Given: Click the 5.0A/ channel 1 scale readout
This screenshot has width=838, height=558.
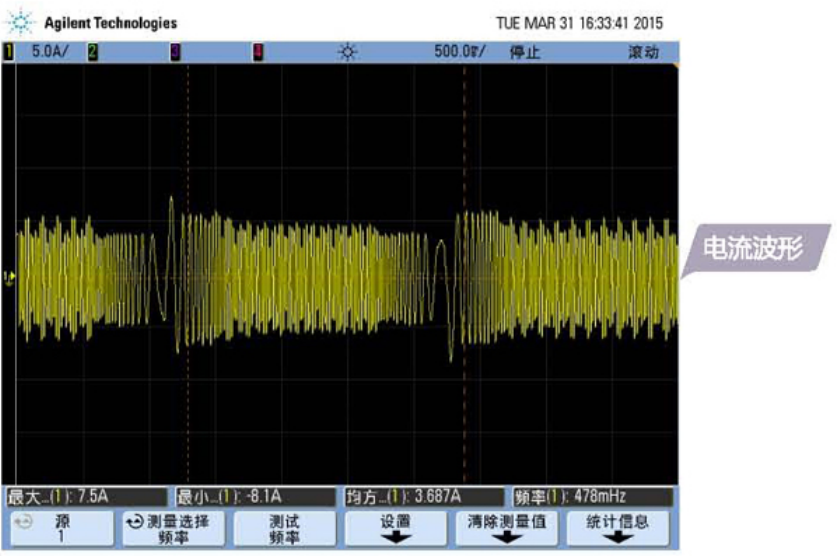Looking at the screenshot, I should point(49,53).
